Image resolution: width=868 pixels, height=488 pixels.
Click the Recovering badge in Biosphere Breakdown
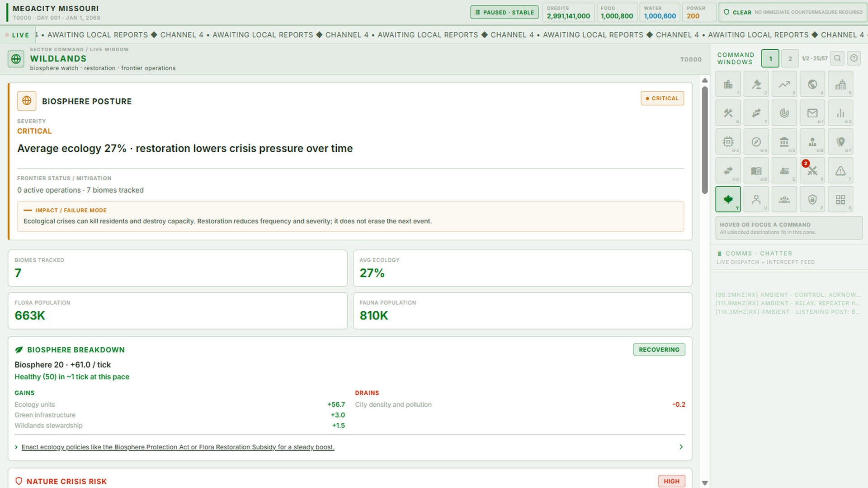point(659,349)
